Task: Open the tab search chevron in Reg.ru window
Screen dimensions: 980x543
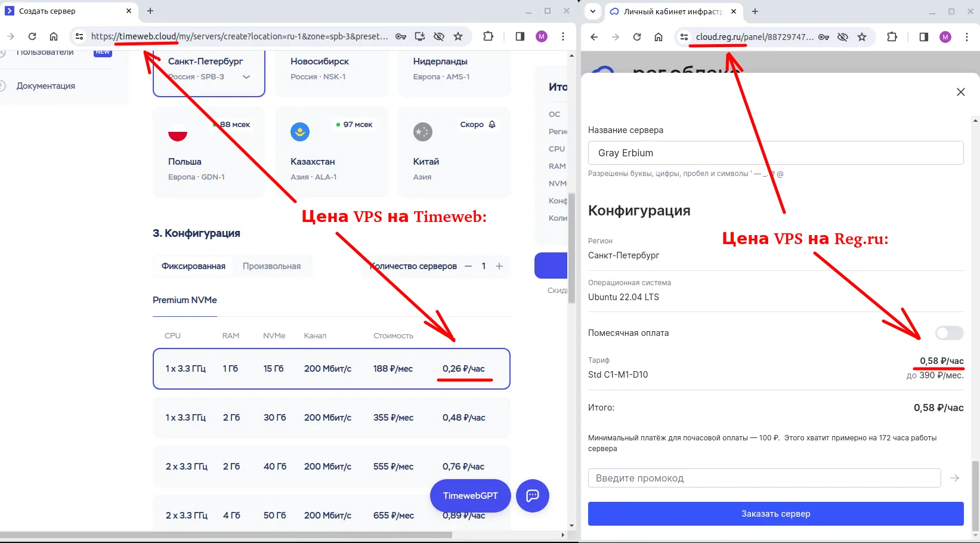Action: coord(592,11)
